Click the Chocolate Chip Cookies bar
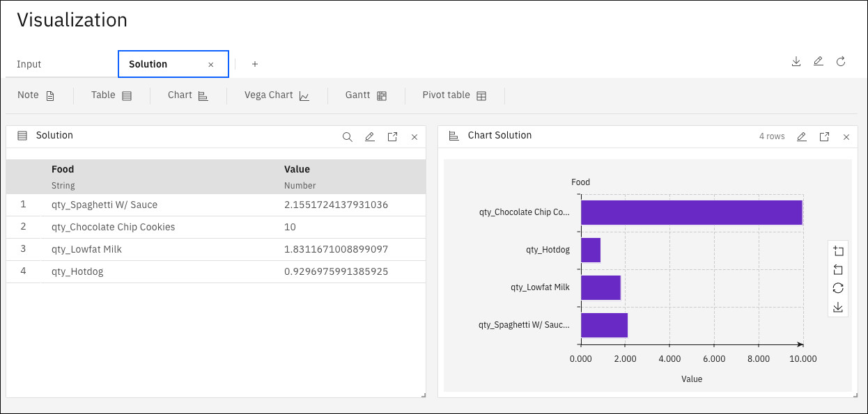This screenshot has width=868, height=414. [x=692, y=213]
